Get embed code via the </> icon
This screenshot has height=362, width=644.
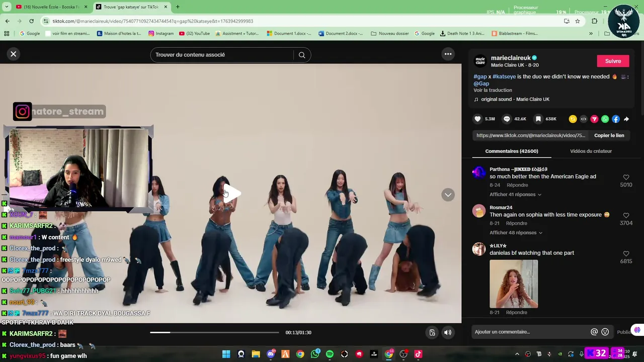coord(583,119)
